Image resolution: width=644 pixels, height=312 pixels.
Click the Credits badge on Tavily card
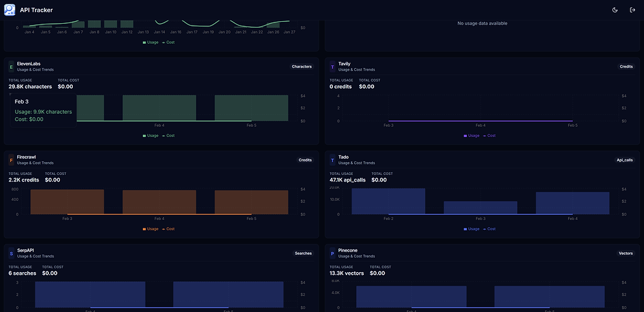[627, 66]
